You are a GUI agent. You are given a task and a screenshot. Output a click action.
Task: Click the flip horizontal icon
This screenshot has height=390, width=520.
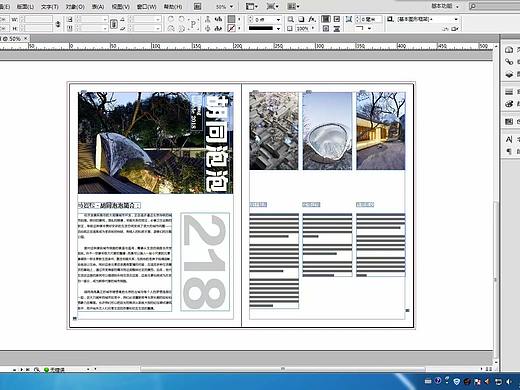(x=171, y=29)
